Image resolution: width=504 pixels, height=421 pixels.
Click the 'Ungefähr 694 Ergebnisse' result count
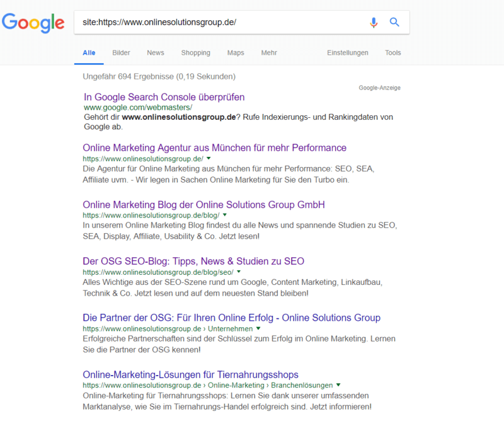click(159, 76)
